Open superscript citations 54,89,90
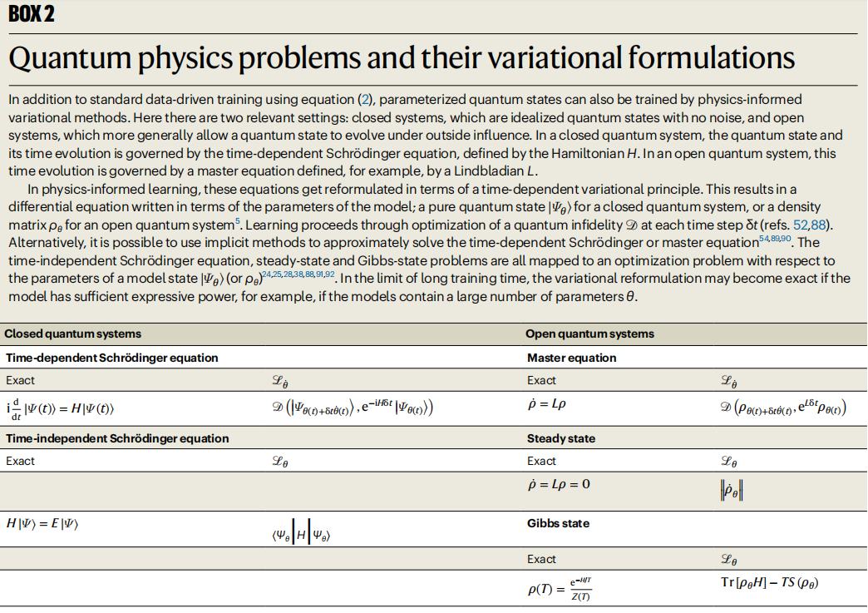The width and height of the screenshot is (868, 613). (775, 239)
